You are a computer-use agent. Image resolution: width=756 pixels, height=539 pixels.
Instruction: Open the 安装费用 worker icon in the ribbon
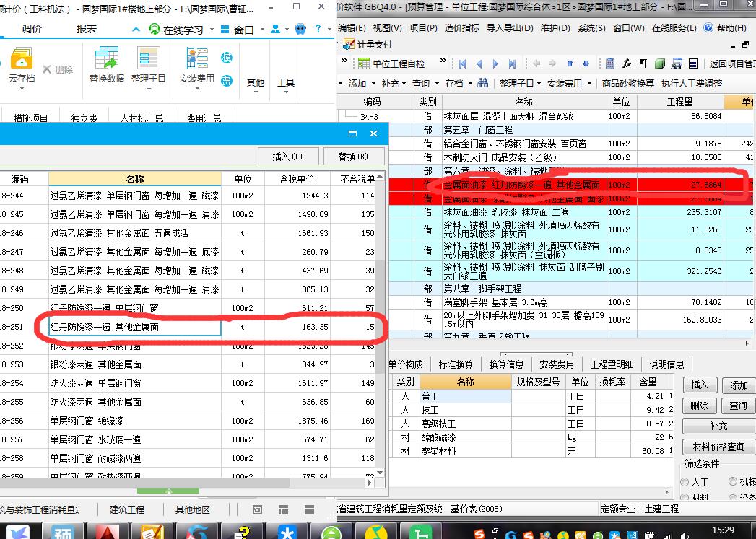tap(196, 58)
